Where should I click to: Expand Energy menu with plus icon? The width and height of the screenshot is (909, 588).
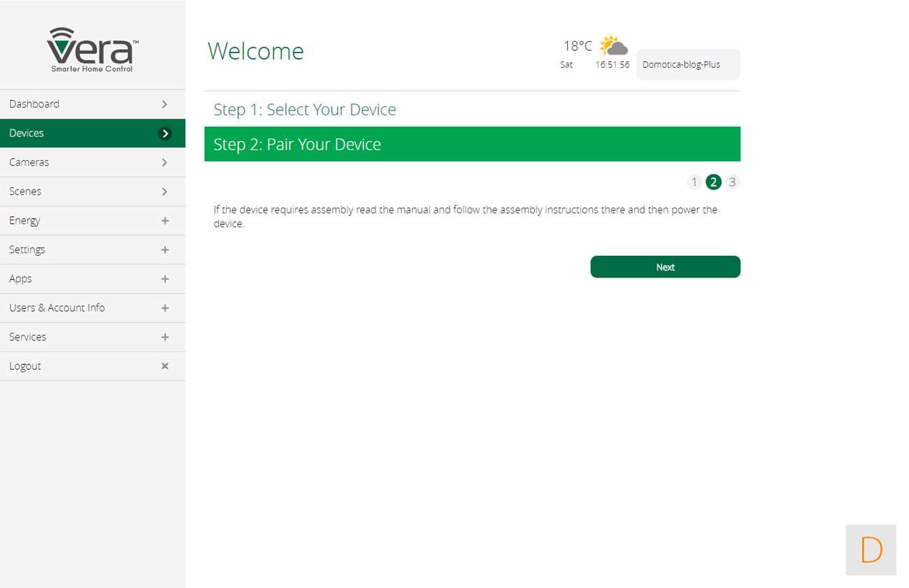[x=165, y=221]
